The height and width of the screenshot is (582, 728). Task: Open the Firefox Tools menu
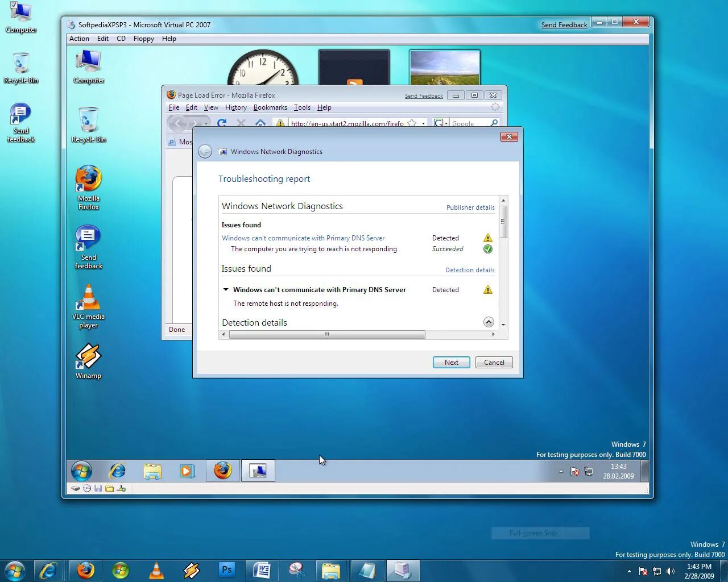click(x=302, y=107)
